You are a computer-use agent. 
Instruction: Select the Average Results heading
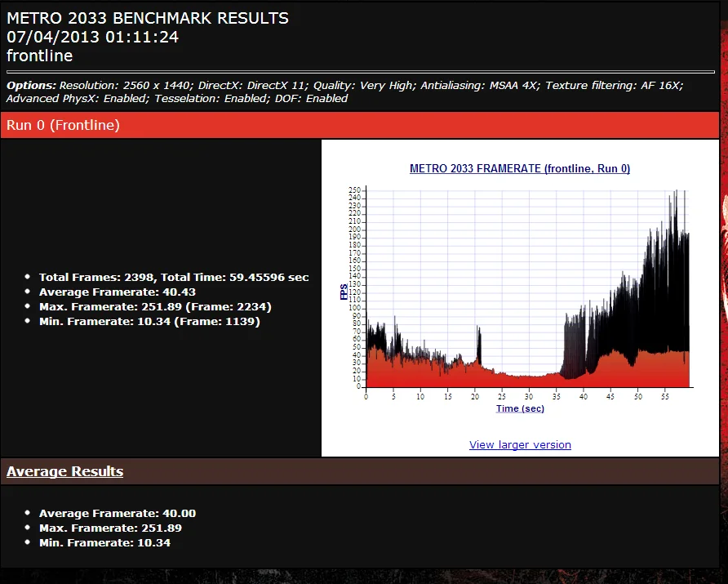coord(65,471)
